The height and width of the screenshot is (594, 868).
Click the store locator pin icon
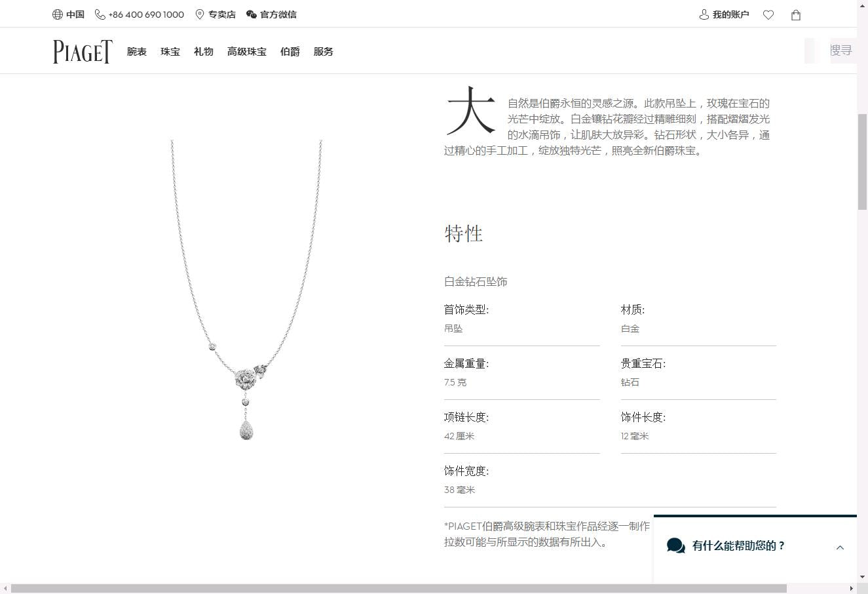click(x=200, y=14)
